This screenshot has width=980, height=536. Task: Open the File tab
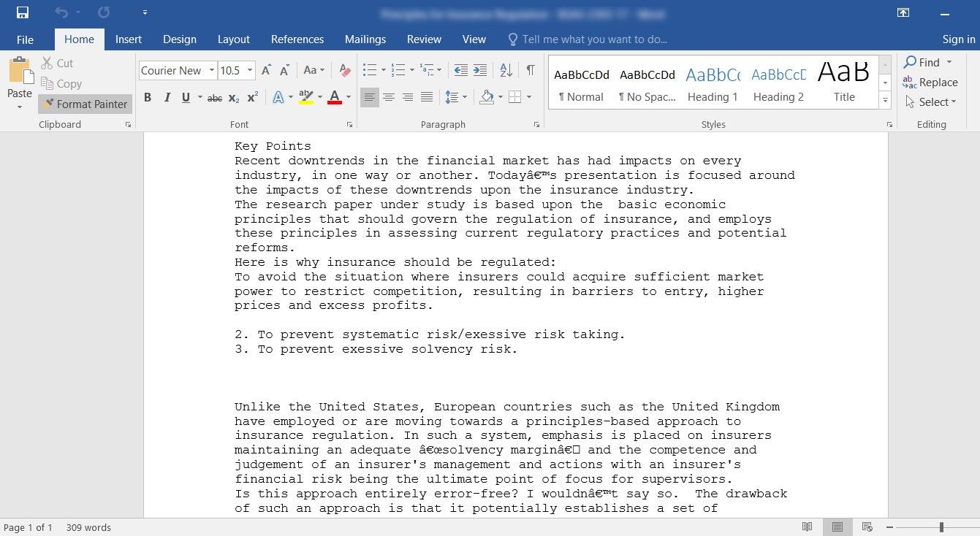coord(25,39)
